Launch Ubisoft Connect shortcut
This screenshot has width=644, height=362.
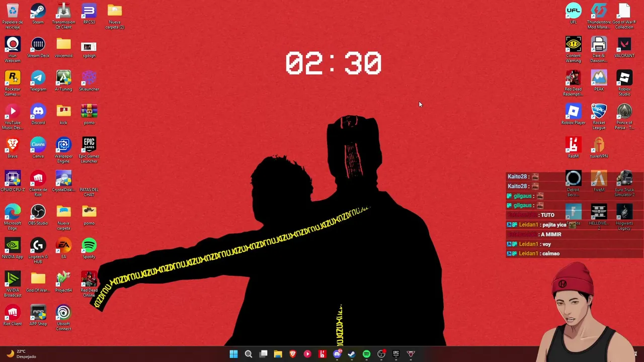pyautogui.click(x=63, y=318)
